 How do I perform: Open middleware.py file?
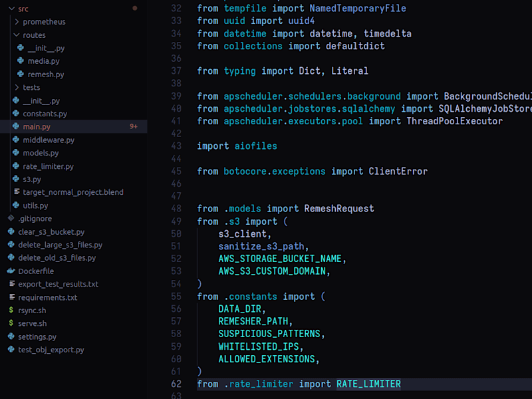pyautogui.click(x=49, y=140)
